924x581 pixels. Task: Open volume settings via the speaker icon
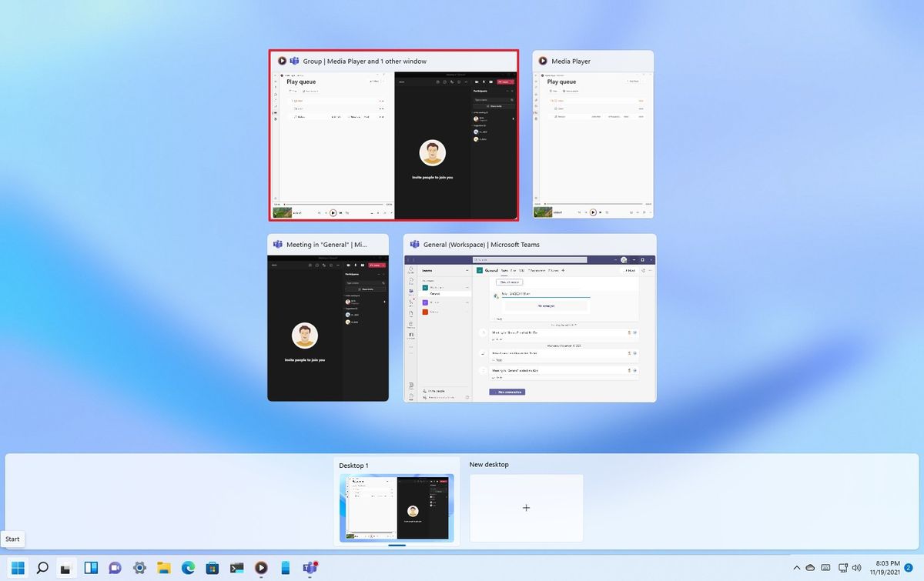coord(857,568)
